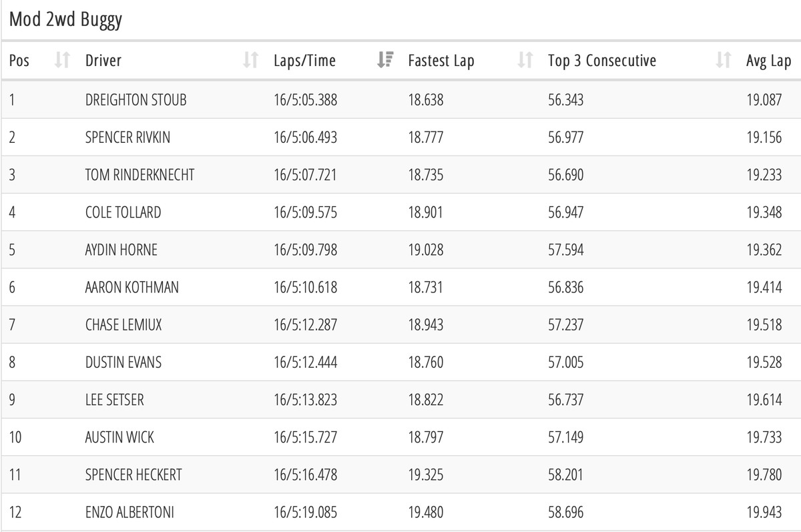Click the Pos column header text
Viewport: 801px width, 532px height.
(x=19, y=61)
